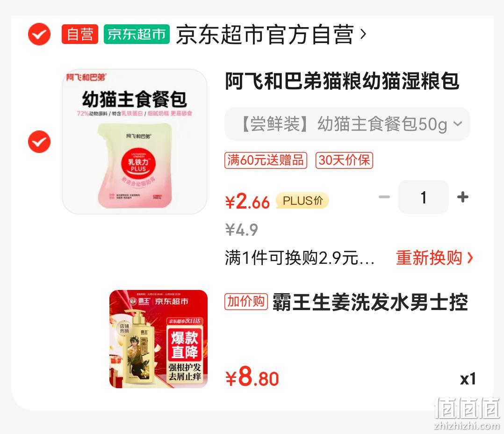Image resolution: width=504 pixels, height=434 pixels.
Task: Tap 重新换购 to reselect add-on
Action: (435, 258)
